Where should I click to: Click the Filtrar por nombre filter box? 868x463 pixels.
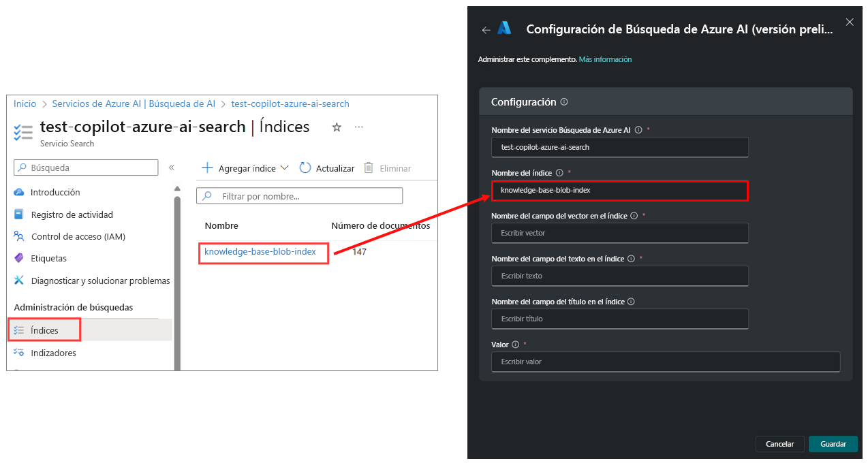pyautogui.click(x=300, y=196)
